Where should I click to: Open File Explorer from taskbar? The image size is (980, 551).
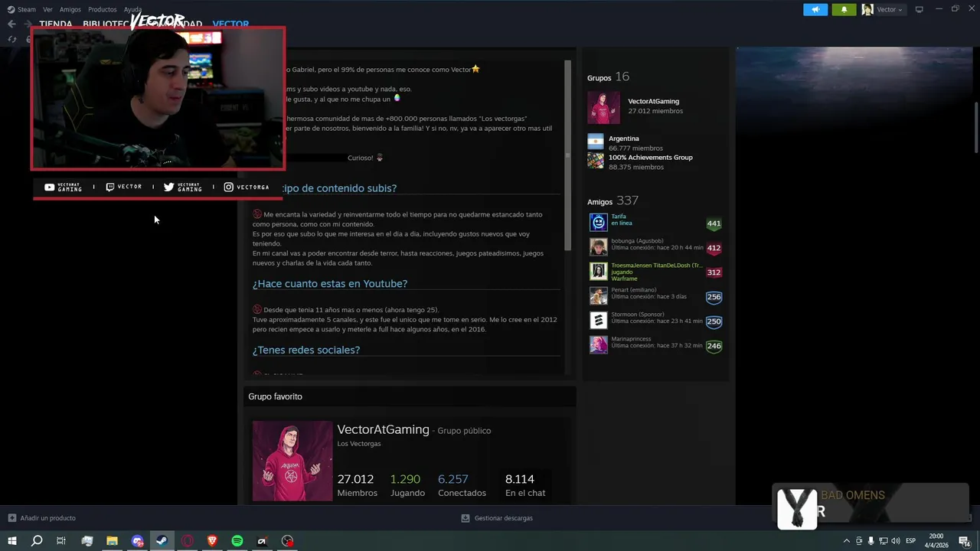(112, 541)
